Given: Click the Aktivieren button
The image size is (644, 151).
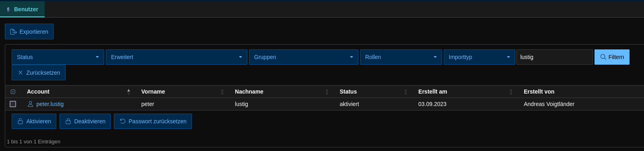Looking at the screenshot, I should click(x=34, y=121).
